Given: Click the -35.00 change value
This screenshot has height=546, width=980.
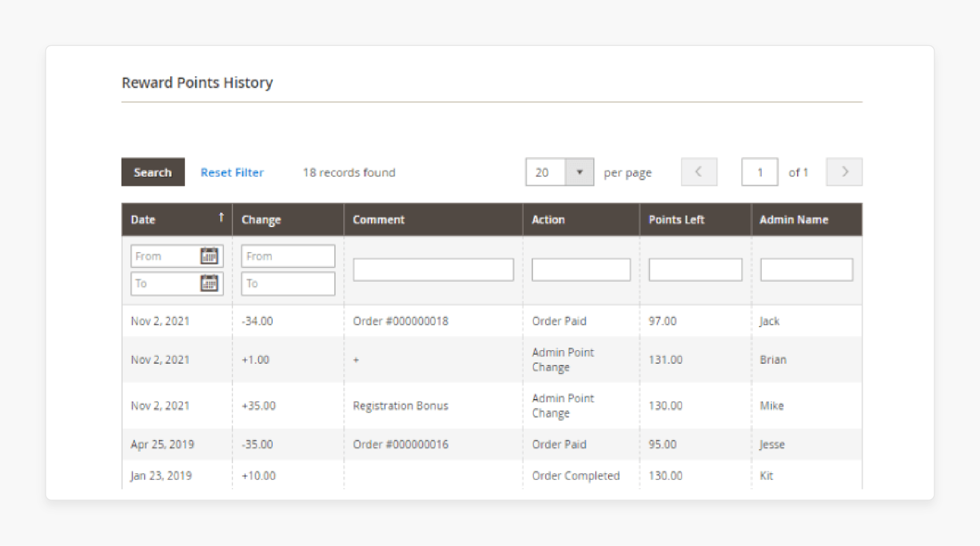Looking at the screenshot, I should 257,444.
